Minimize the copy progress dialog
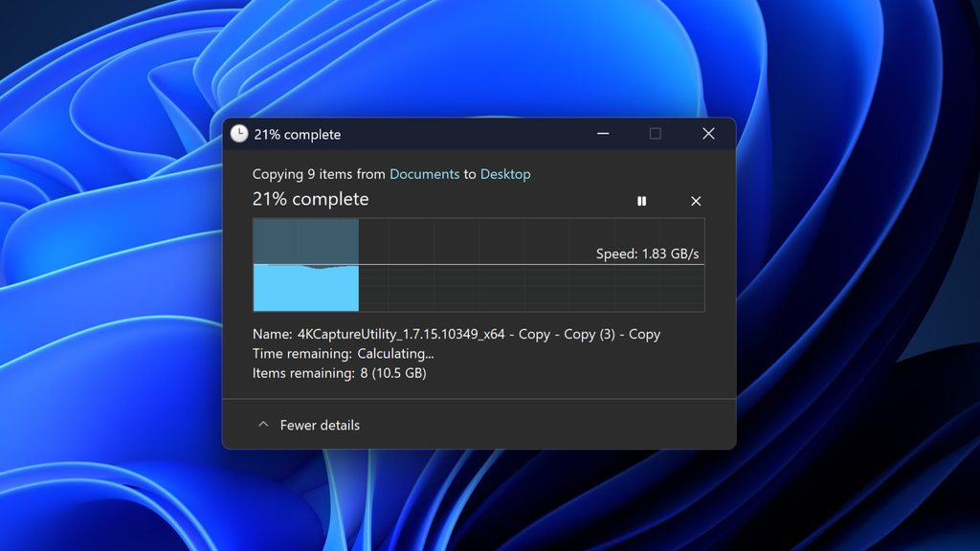This screenshot has width=980, height=551. pos(603,134)
